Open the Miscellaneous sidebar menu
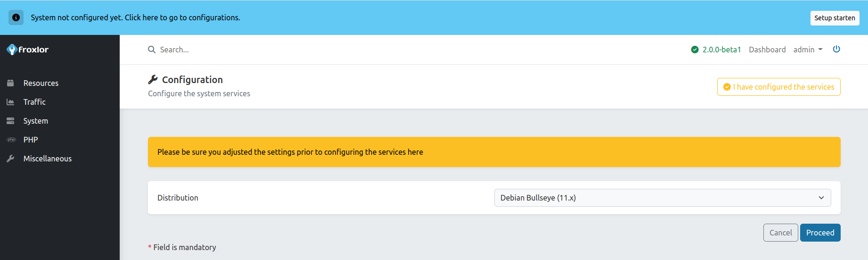This screenshot has width=868, height=260. (48, 159)
